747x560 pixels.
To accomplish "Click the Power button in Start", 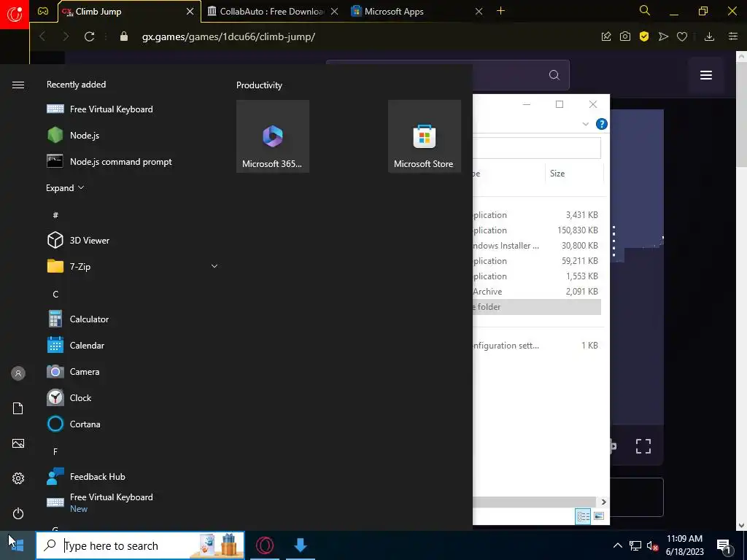I will 18,513.
